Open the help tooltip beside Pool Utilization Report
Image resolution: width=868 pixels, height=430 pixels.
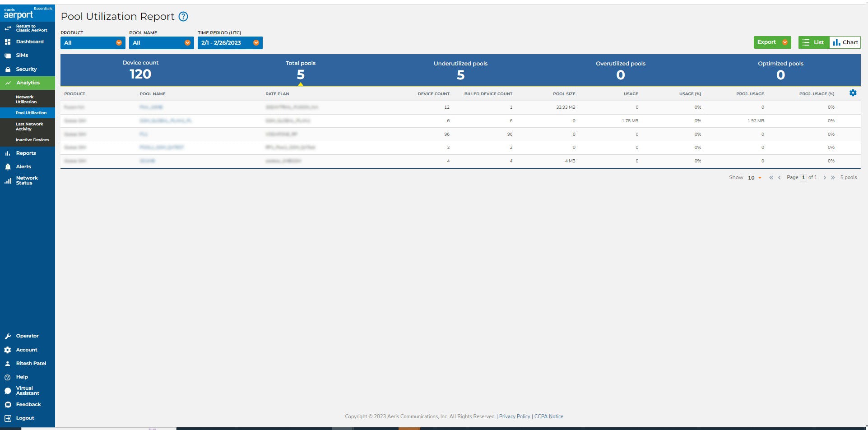183,16
